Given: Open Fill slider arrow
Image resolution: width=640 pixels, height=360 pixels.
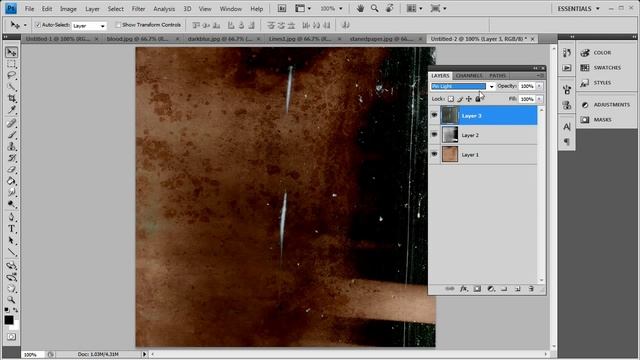Looking at the screenshot, I should click(539, 99).
